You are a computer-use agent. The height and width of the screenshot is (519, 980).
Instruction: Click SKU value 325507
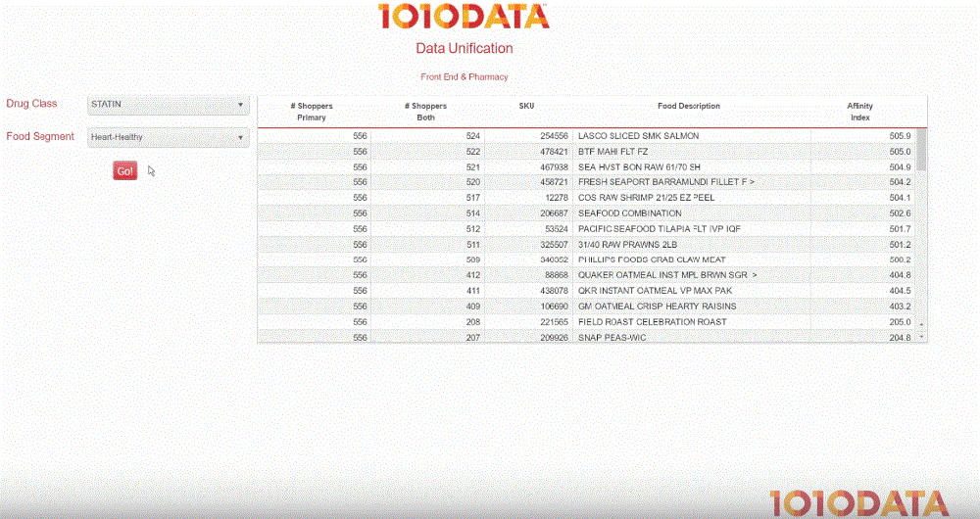554,245
